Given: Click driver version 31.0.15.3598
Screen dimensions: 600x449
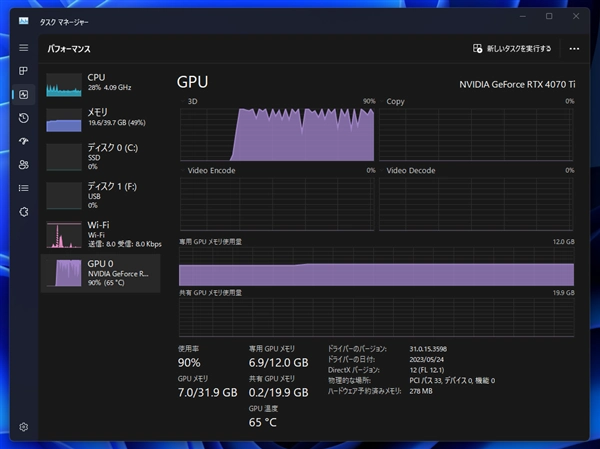Looking at the screenshot, I should [428, 349].
